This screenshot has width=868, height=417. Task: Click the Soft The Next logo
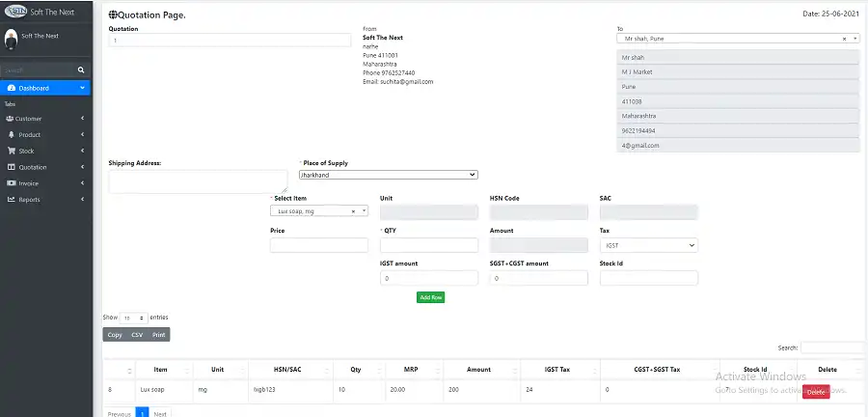pyautogui.click(x=16, y=11)
